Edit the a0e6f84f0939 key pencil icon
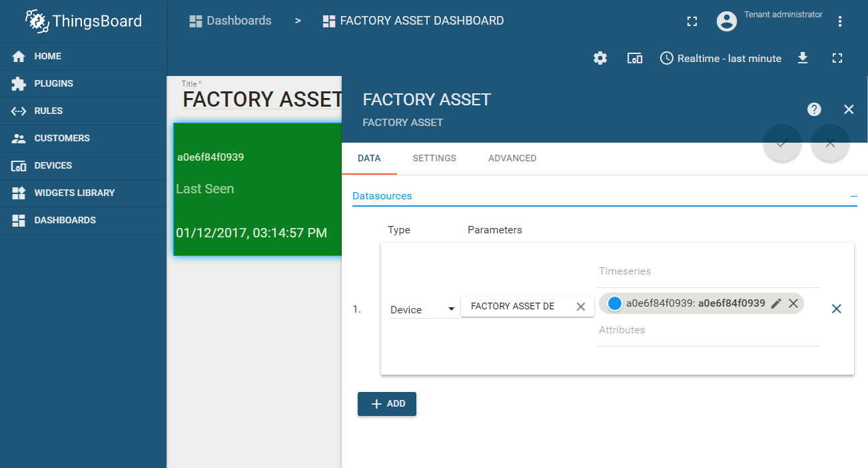The height and width of the screenshot is (468, 868). 776,303
